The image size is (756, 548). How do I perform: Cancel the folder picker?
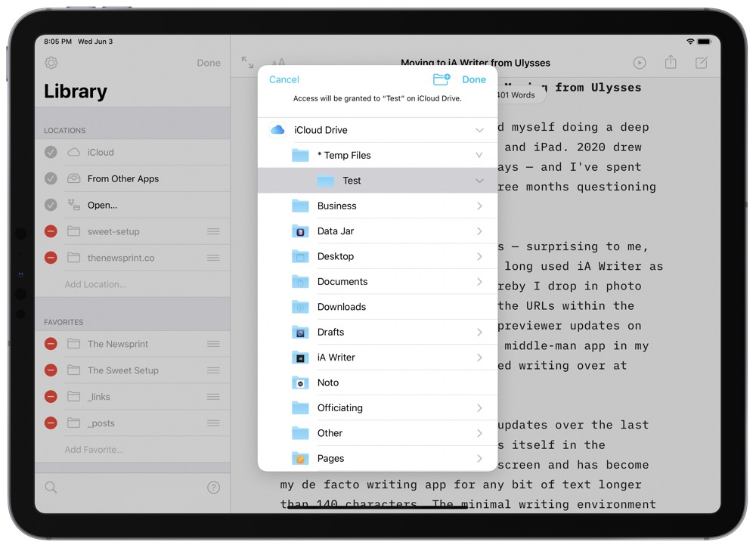coord(284,79)
